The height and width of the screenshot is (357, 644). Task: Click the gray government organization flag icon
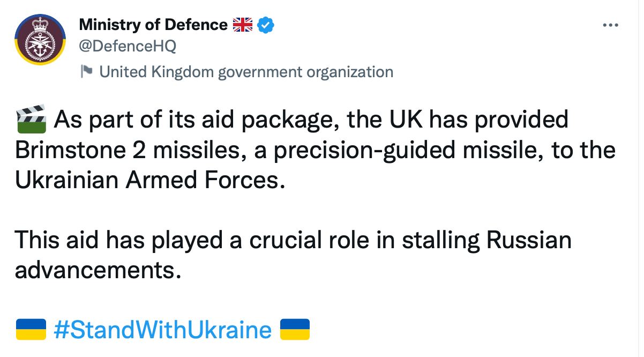coord(86,71)
